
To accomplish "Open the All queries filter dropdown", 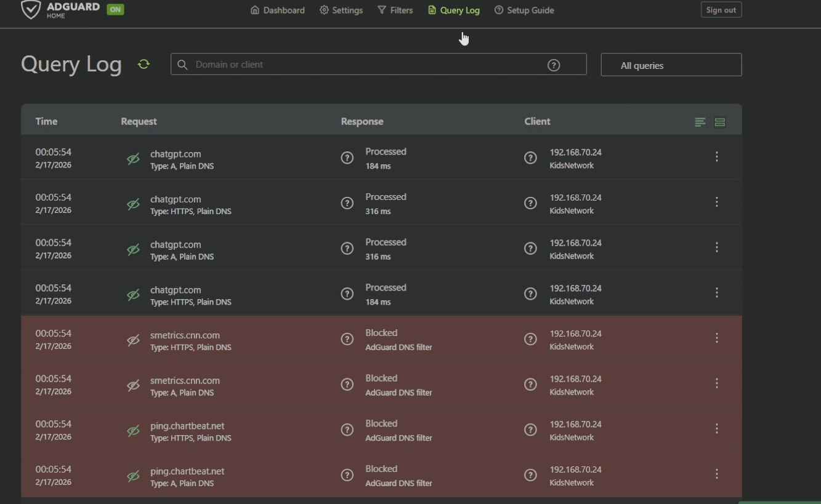I will (671, 65).
